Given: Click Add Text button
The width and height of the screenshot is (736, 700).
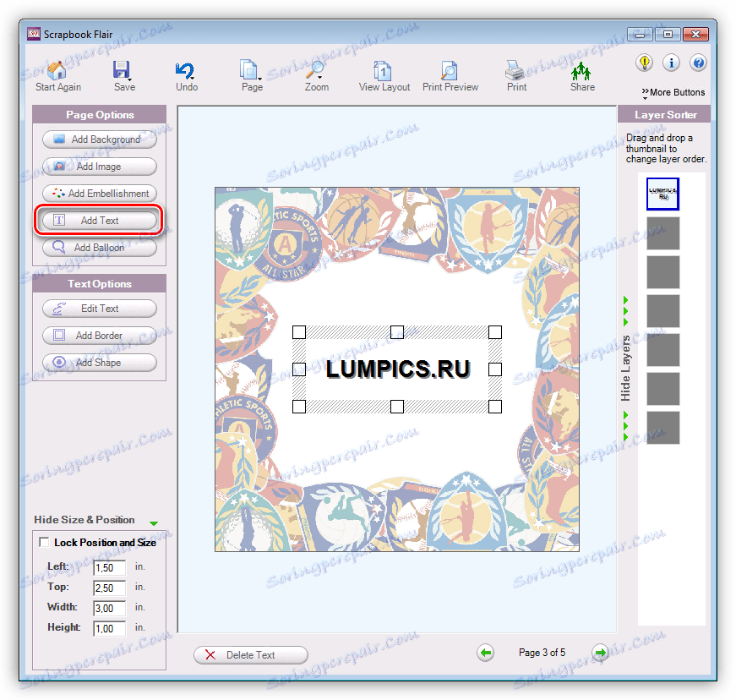Looking at the screenshot, I should pos(100,220).
